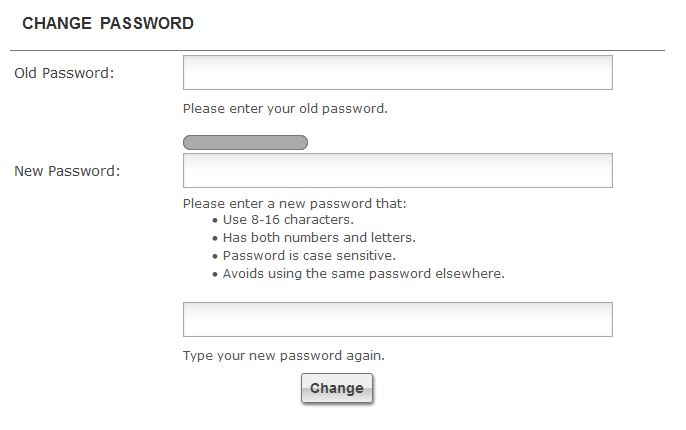The width and height of the screenshot is (686, 430).
Task: Click "Please enter your old password." hint
Action: [285, 108]
